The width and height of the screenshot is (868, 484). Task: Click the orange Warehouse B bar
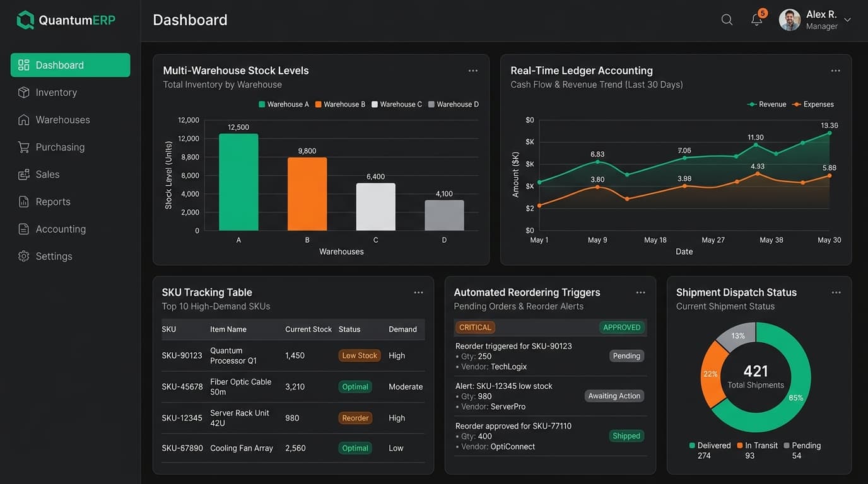click(x=307, y=193)
